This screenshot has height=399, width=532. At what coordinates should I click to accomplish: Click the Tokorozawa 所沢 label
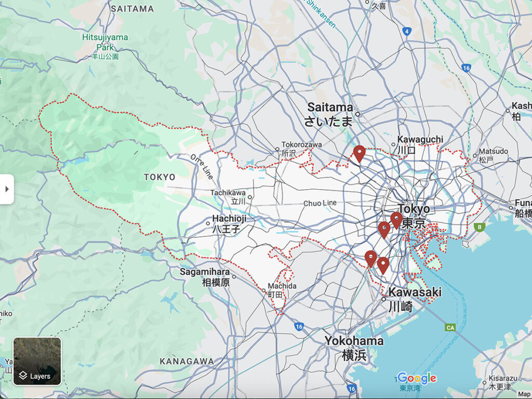click(x=302, y=149)
